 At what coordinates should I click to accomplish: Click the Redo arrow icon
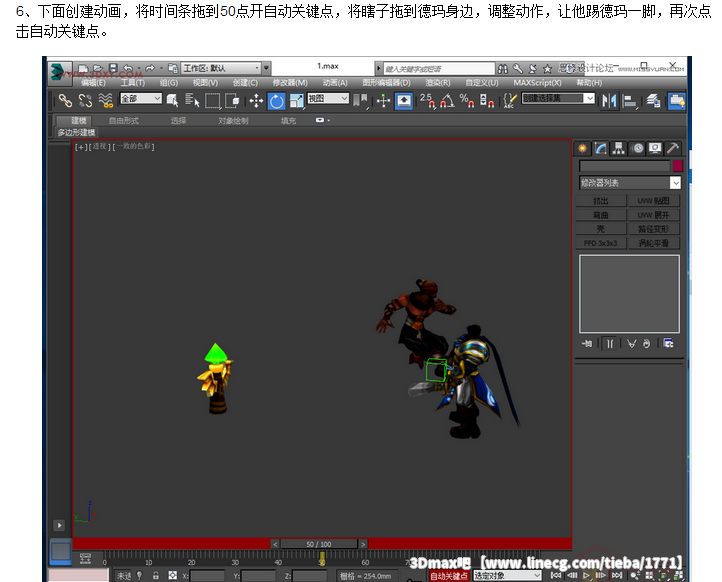[150, 68]
